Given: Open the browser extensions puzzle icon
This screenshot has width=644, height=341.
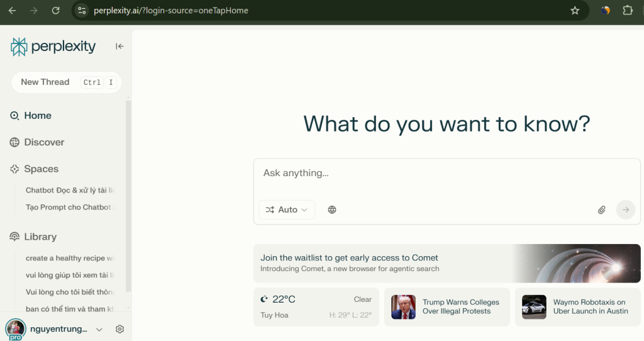Looking at the screenshot, I should [627, 11].
